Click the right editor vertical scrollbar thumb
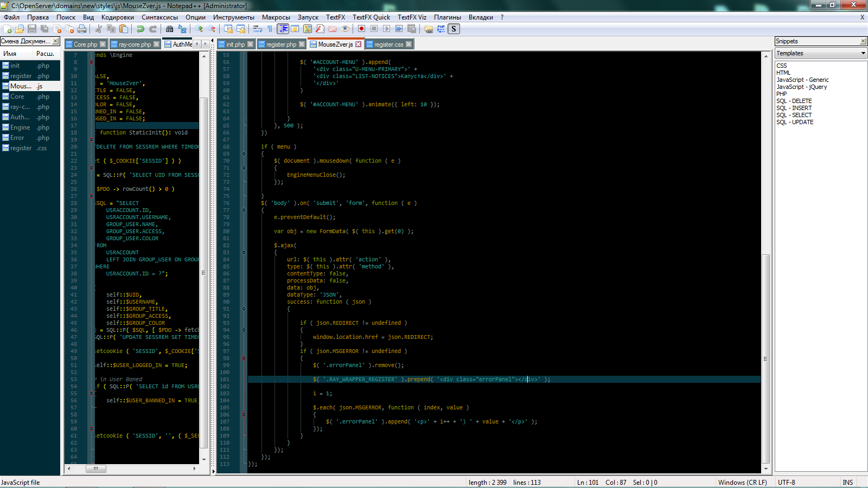This screenshot has height=488, width=868. [x=766, y=358]
